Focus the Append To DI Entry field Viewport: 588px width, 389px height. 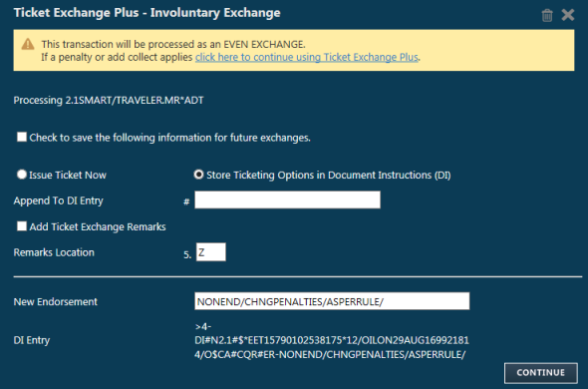coord(287,199)
